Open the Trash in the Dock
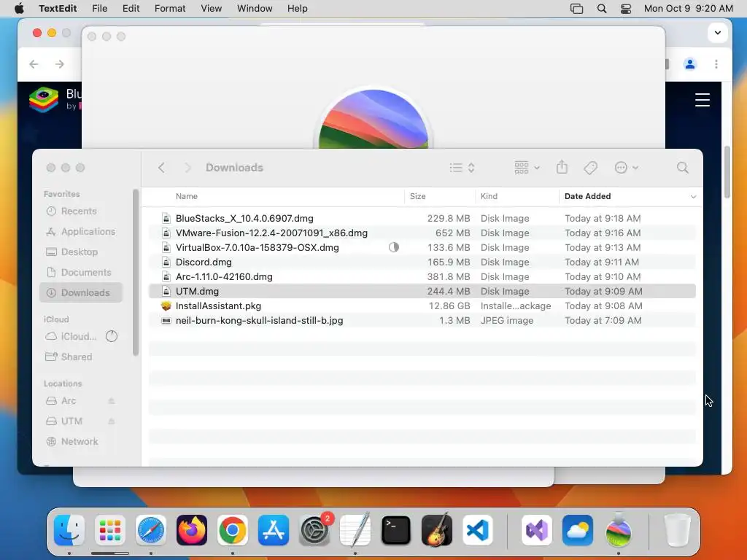The width and height of the screenshot is (747, 560). click(x=677, y=530)
